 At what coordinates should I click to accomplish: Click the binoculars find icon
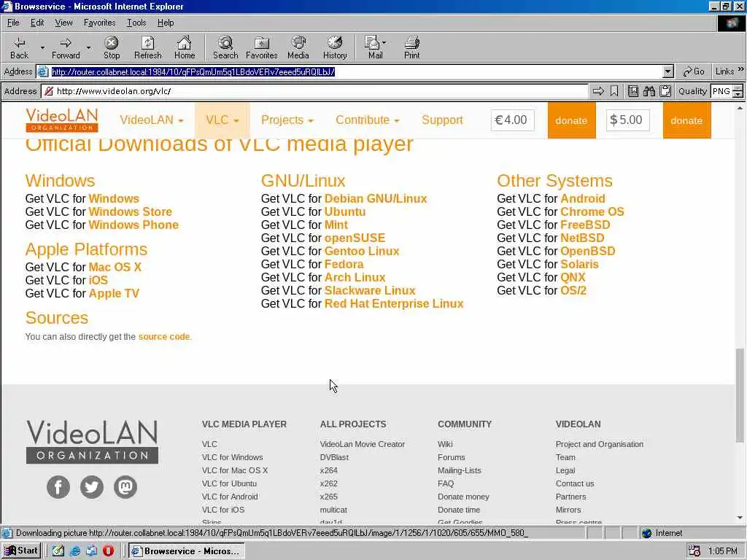click(x=649, y=91)
